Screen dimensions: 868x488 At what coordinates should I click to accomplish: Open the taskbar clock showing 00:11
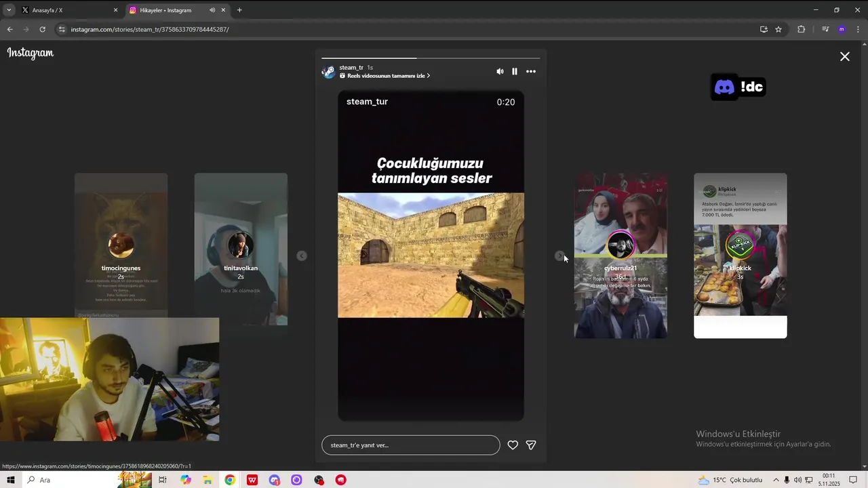click(829, 480)
